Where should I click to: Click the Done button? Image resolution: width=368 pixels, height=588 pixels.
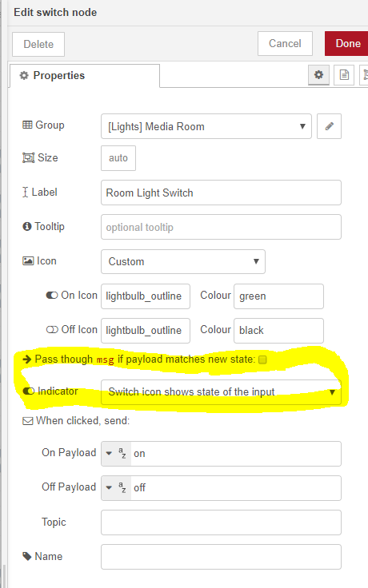tap(347, 43)
